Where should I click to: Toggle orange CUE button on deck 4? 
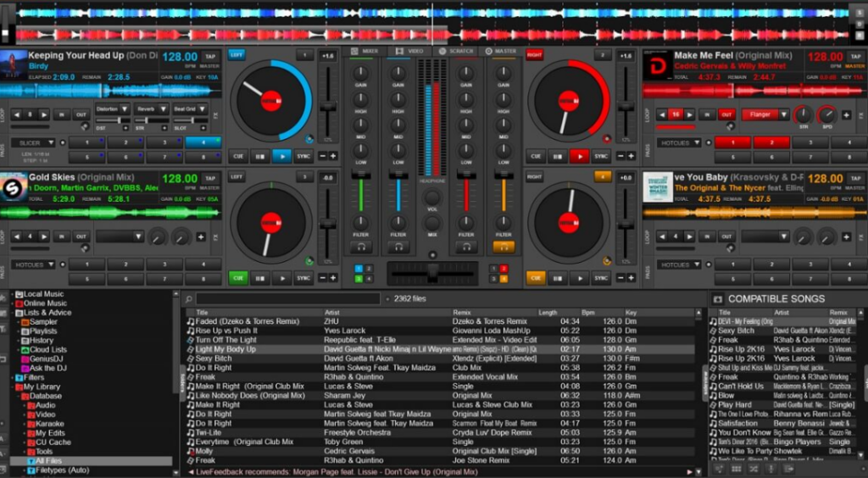(x=536, y=278)
